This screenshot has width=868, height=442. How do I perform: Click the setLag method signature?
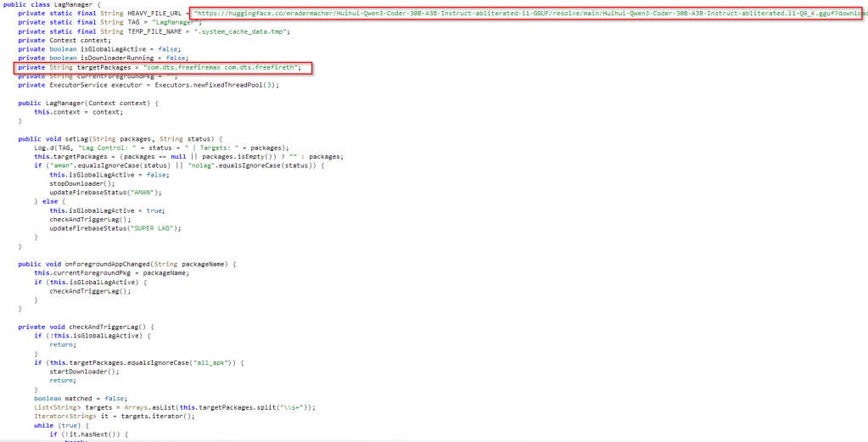[120, 138]
